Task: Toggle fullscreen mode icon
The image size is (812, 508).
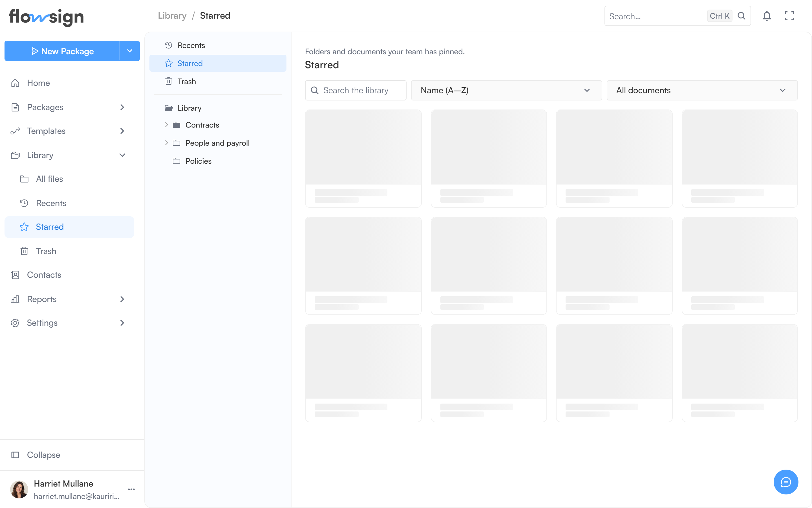Action: (789, 16)
